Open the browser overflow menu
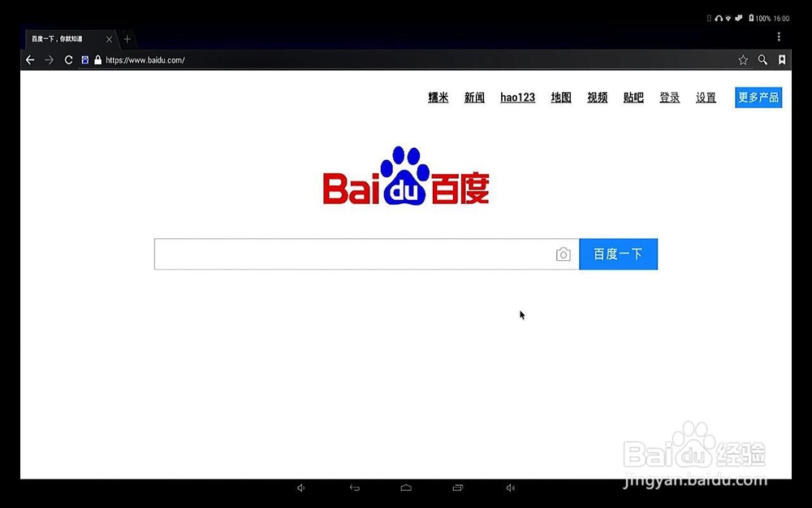 point(779,37)
